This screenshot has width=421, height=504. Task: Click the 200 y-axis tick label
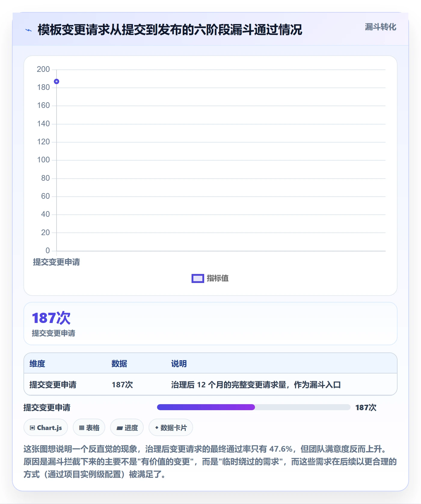(x=43, y=69)
